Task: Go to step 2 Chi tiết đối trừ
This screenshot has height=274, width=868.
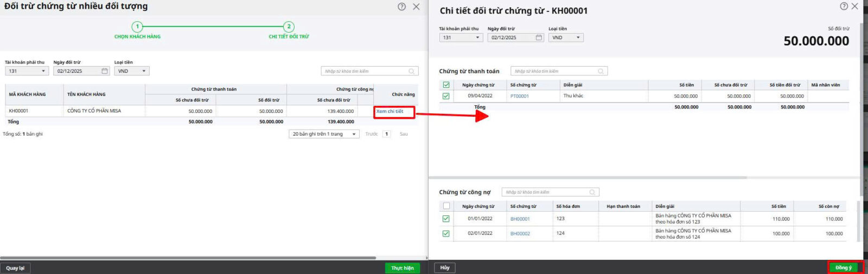Action: pos(289,27)
